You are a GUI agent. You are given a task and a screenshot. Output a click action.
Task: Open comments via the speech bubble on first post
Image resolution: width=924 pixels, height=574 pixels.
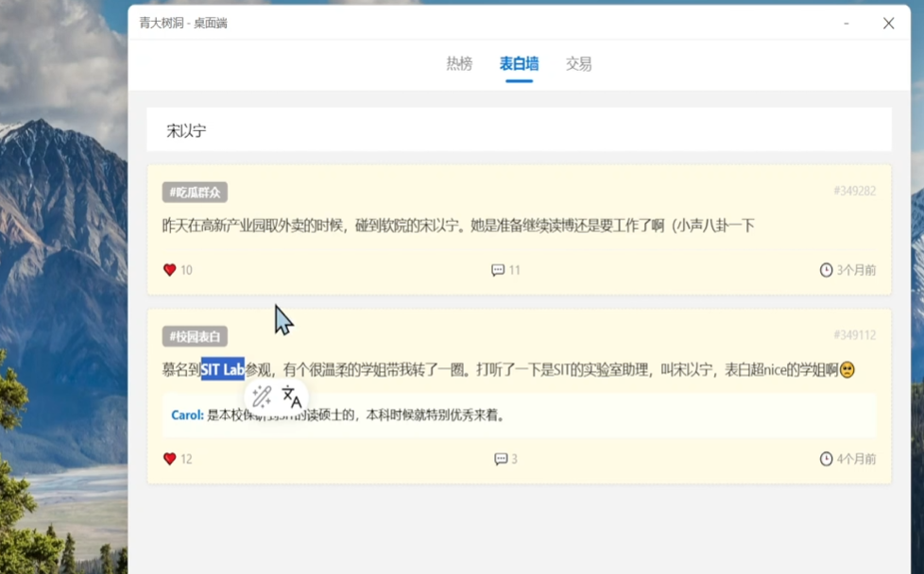498,270
